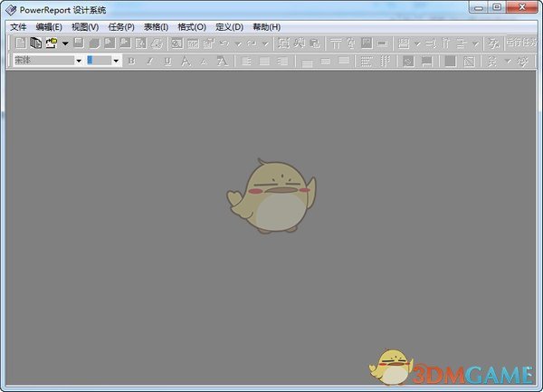Click the solid gray square fill icon
The height and width of the screenshot is (392, 543).
(x=450, y=62)
